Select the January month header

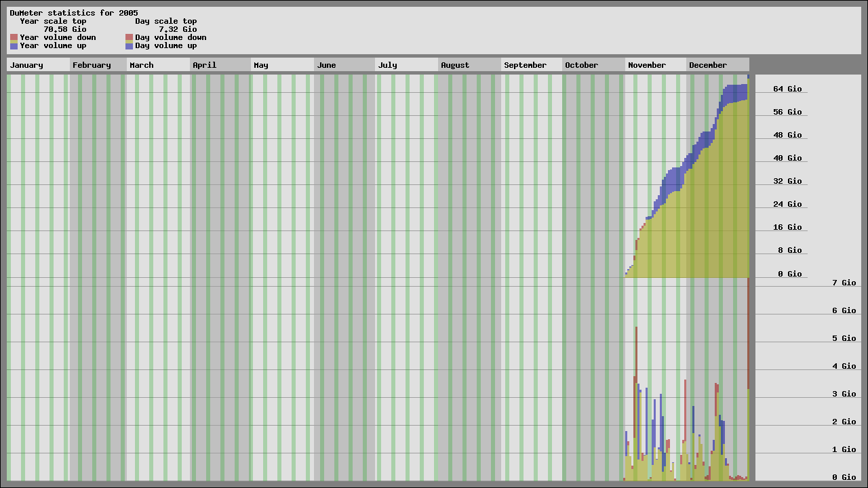click(x=38, y=65)
